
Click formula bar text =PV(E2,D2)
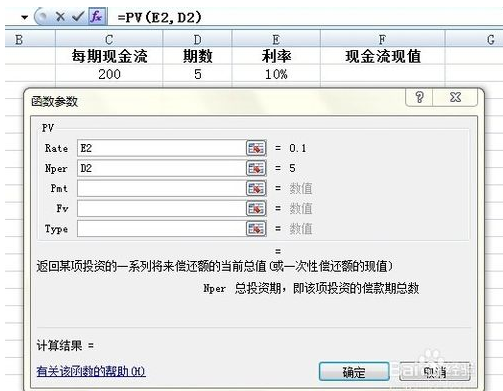coord(160,17)
